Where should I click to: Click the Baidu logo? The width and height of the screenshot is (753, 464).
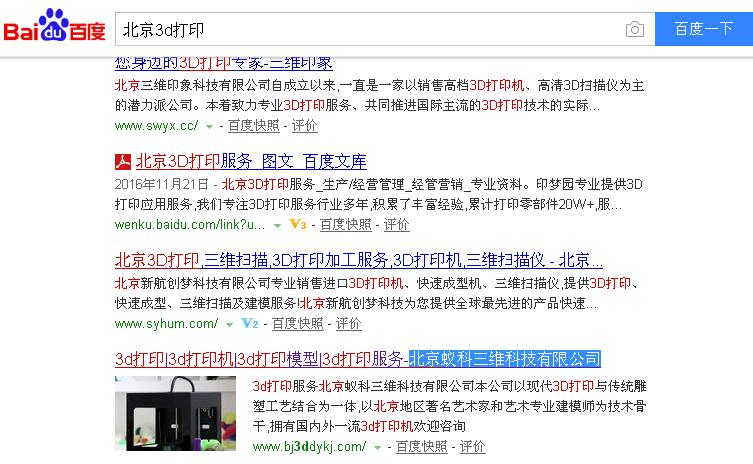[54, 25]
